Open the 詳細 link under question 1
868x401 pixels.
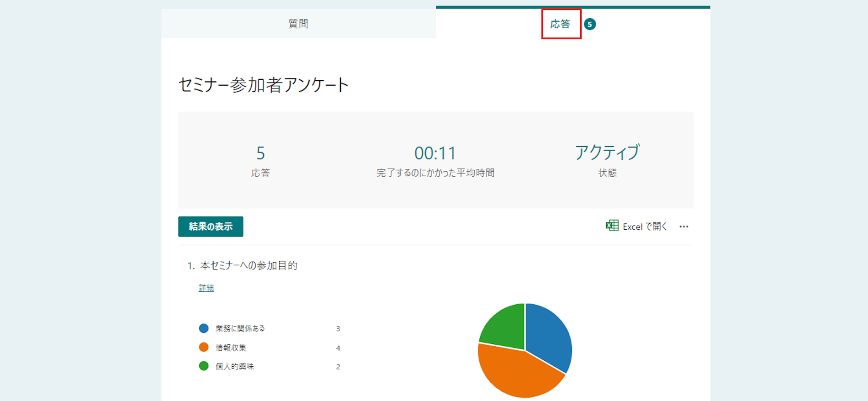click(x=206, y=288)
